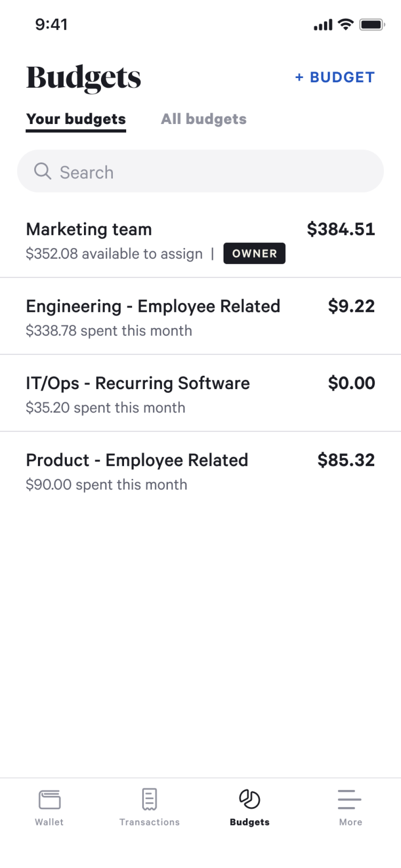The width and height of the screenshot is (401, 868).
Task: Open the Marketing team budget
Action: pos(89,230)
